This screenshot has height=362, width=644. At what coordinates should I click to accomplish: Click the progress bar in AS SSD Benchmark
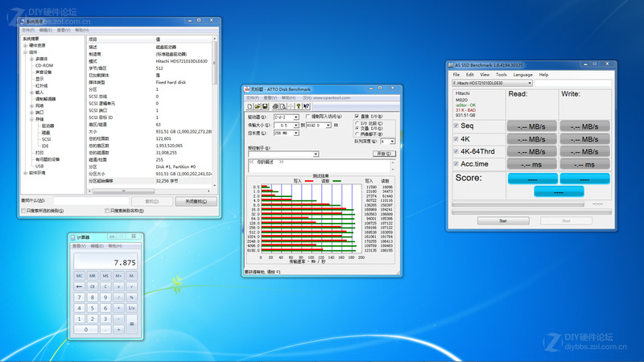click(531, 212)
